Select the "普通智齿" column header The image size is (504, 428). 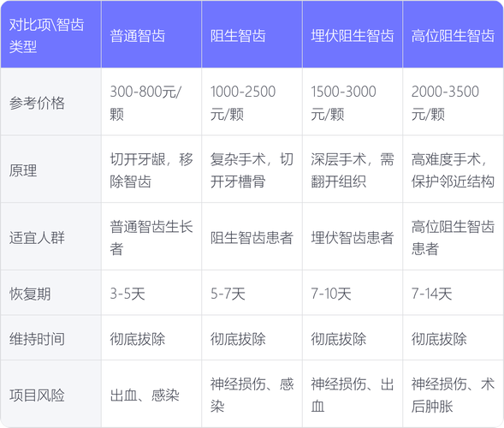point(151,34)
